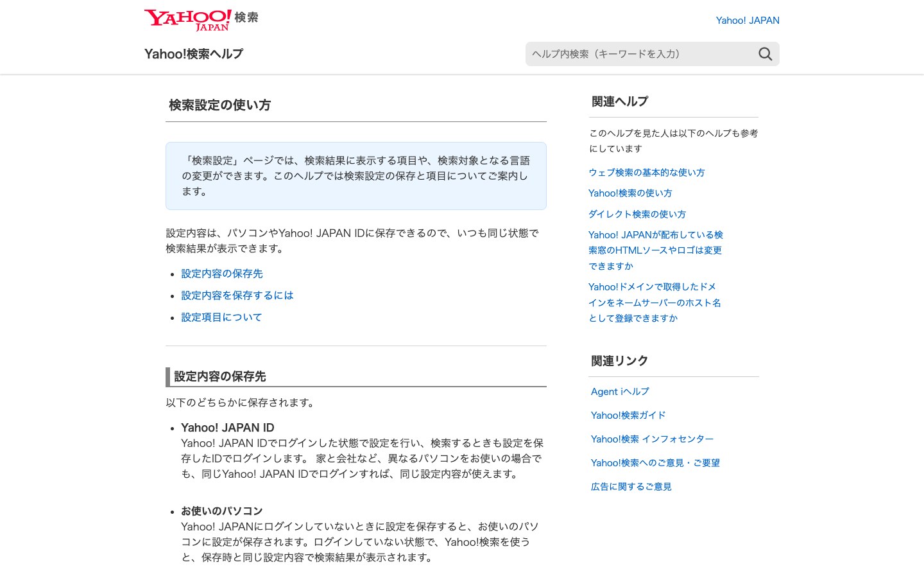Open the Agent iヘルプ link

coord(620,392)
